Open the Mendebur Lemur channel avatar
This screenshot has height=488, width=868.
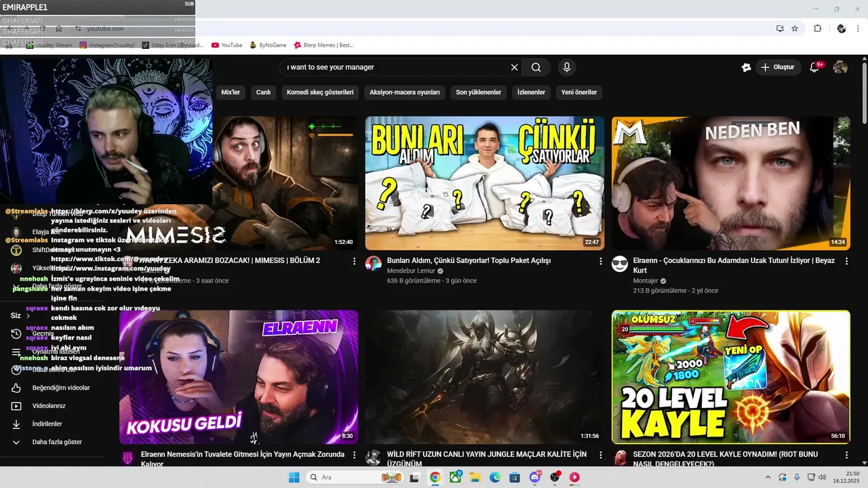374,264
